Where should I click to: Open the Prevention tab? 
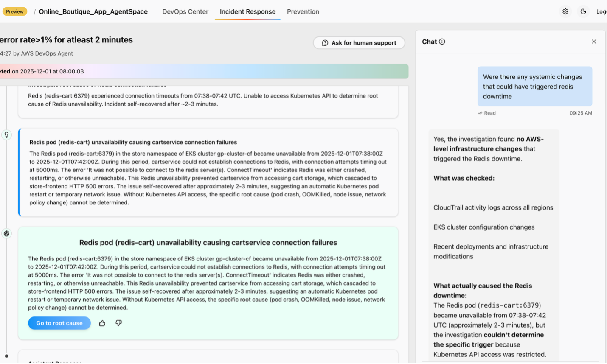click(x=303, y=11)
